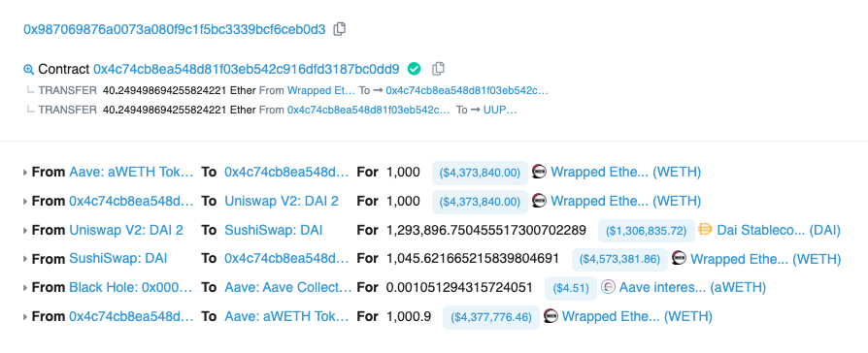Expand the Uniswap V2 to SushiSwap row
The image size is (868, 353).
click(25, 230)
